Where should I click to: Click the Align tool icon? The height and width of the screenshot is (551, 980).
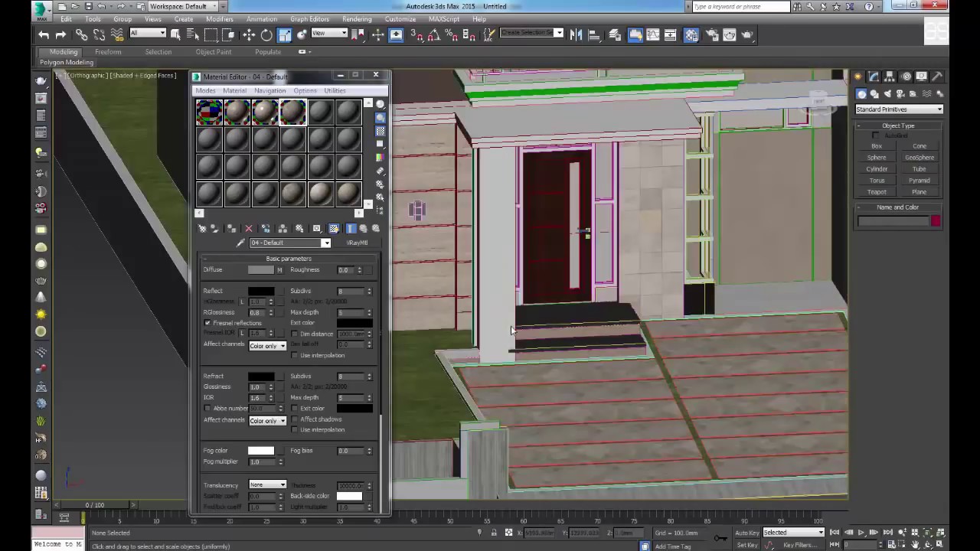(594, 34)
